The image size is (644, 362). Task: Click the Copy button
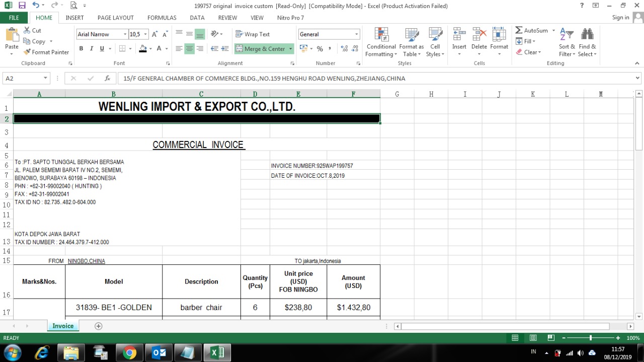34,41
